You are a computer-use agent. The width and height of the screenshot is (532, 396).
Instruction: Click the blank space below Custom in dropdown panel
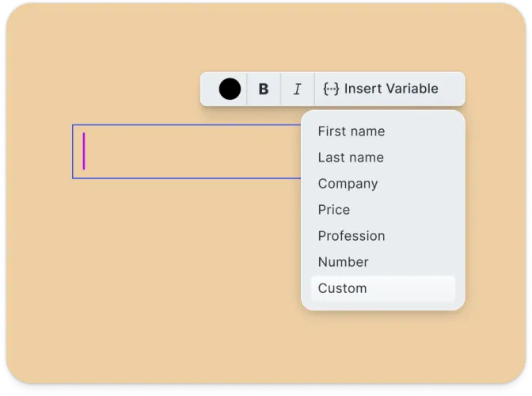pos(382,306)
